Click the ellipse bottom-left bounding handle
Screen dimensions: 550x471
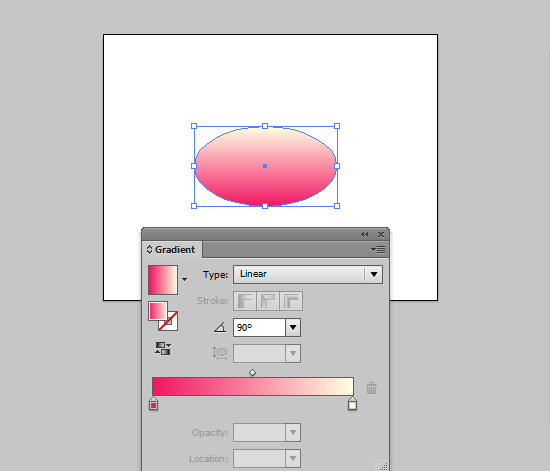click(194, 206)
